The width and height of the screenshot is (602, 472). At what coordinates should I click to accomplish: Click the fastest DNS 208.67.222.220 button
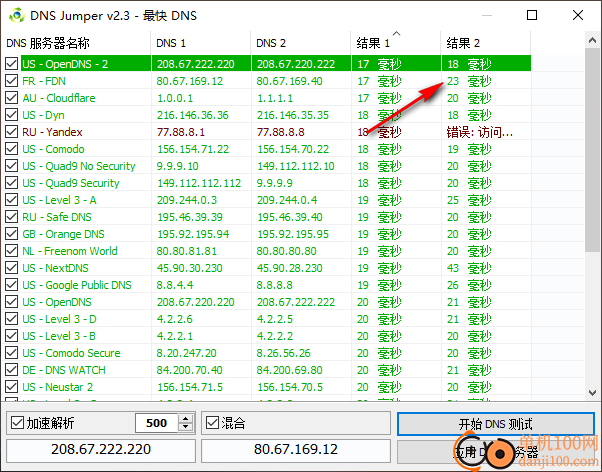pos(101,451)
